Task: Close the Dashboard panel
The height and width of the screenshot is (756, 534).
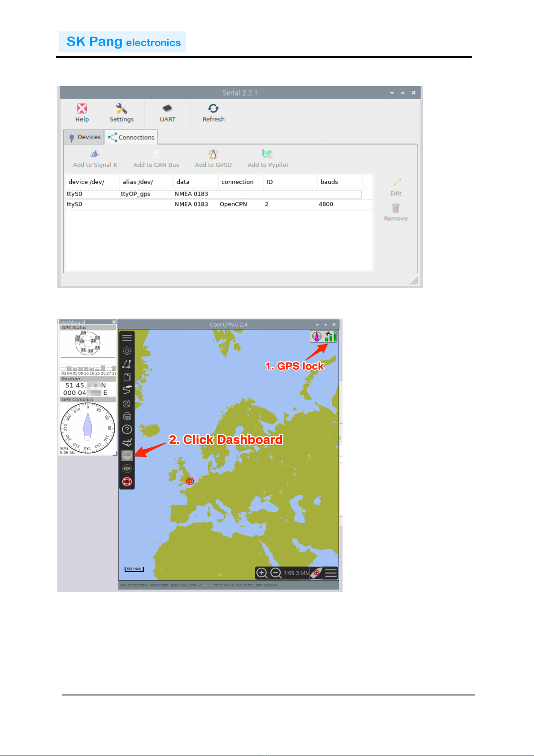Action: coord(114,322)
